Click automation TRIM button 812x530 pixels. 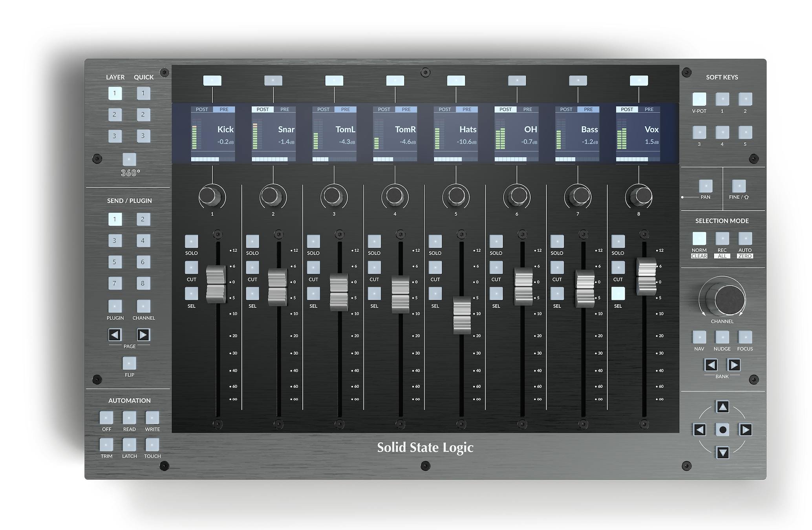pos(106,445)
